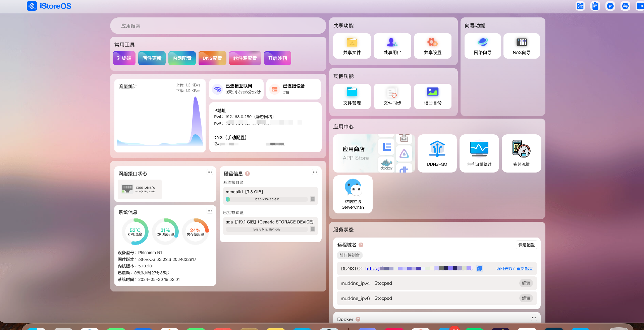
Task: Click the 终端 terminal shortcut
Action: pos(124,58)
